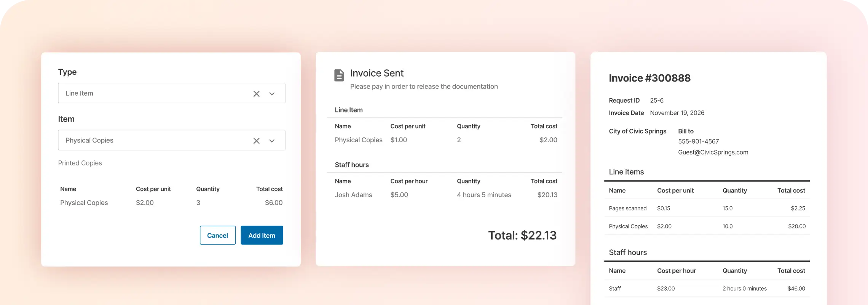Screen dimensions: 868x305
Task: Click the Total: $22.13 amount
Action: [x=522, y=235]
